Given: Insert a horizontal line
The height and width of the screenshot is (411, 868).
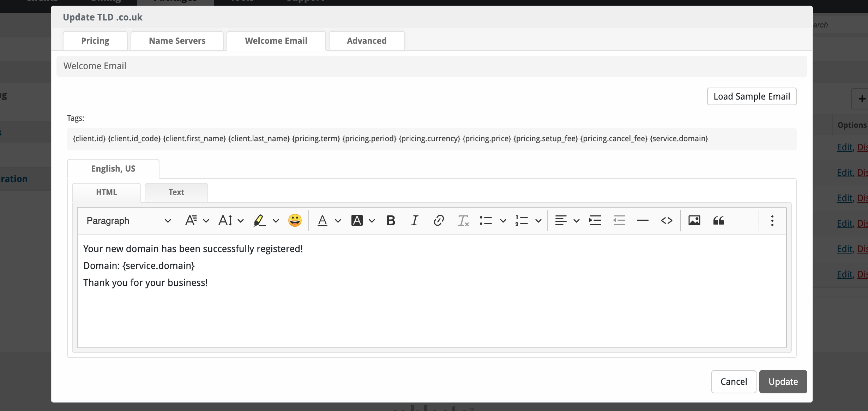Looking at the screenshot, I should click(x=643, y=221).
